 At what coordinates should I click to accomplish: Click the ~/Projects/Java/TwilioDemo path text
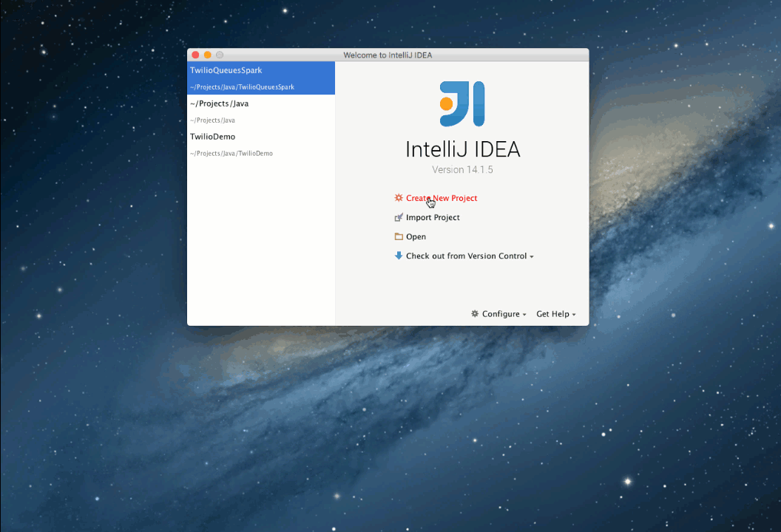231,153
